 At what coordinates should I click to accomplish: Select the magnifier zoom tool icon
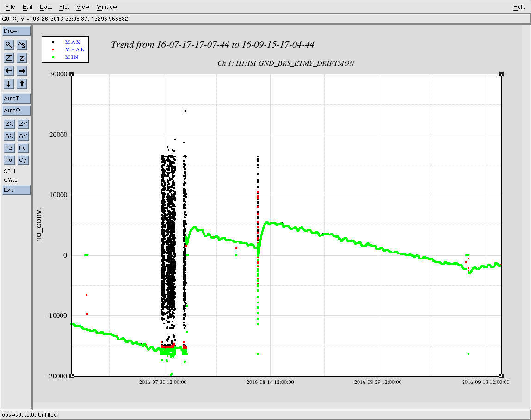point(9,45)
